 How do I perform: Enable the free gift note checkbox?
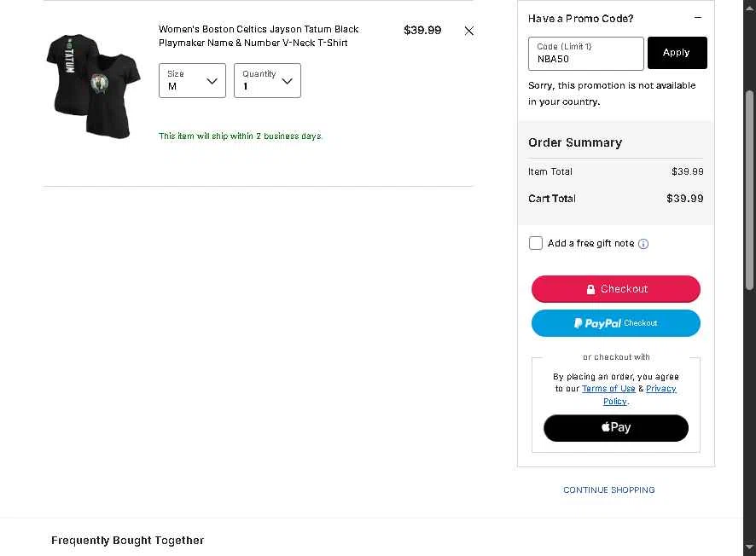click(536, 243)
